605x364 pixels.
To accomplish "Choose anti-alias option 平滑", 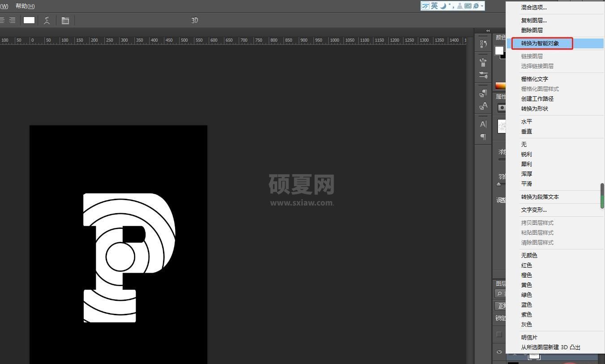I will (526, 184).
